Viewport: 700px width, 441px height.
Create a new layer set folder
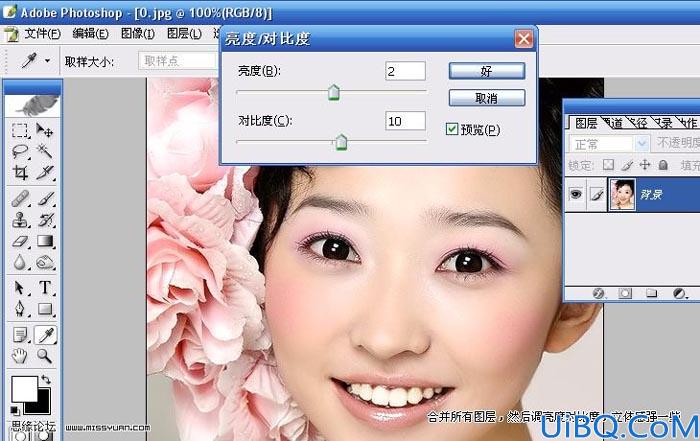coord(651,293)
